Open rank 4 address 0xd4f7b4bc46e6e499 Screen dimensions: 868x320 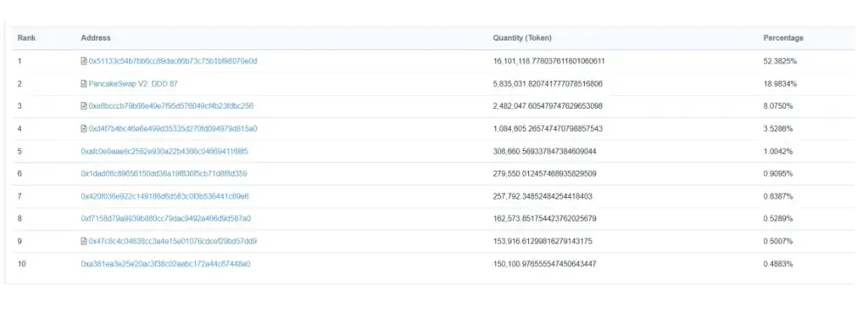173,129
